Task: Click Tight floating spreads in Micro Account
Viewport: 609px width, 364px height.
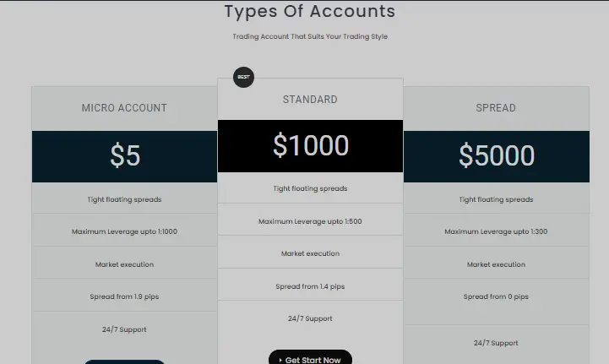Action: click(124, 200)
